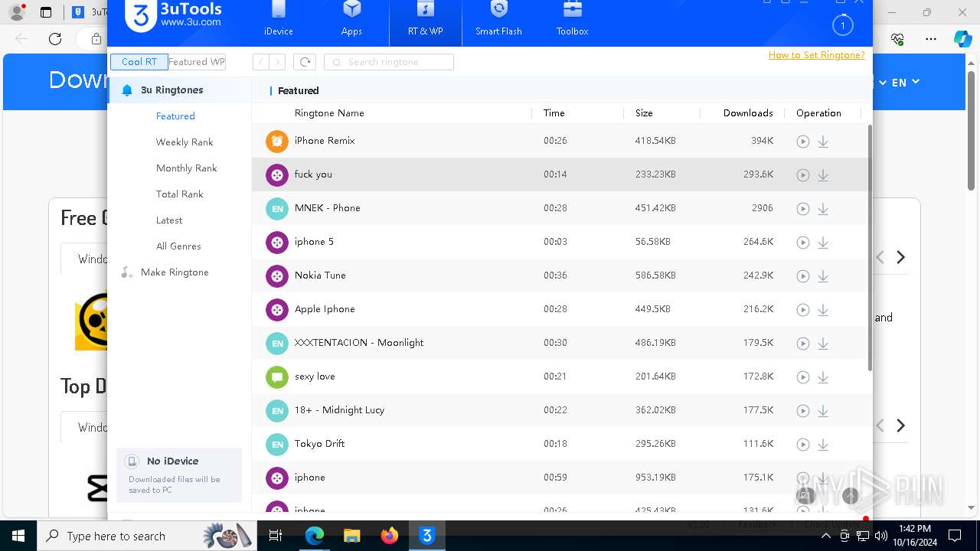Download the MNEK - Phone ringtone
Screen dimensions: 980x551
tap(823, 209)
